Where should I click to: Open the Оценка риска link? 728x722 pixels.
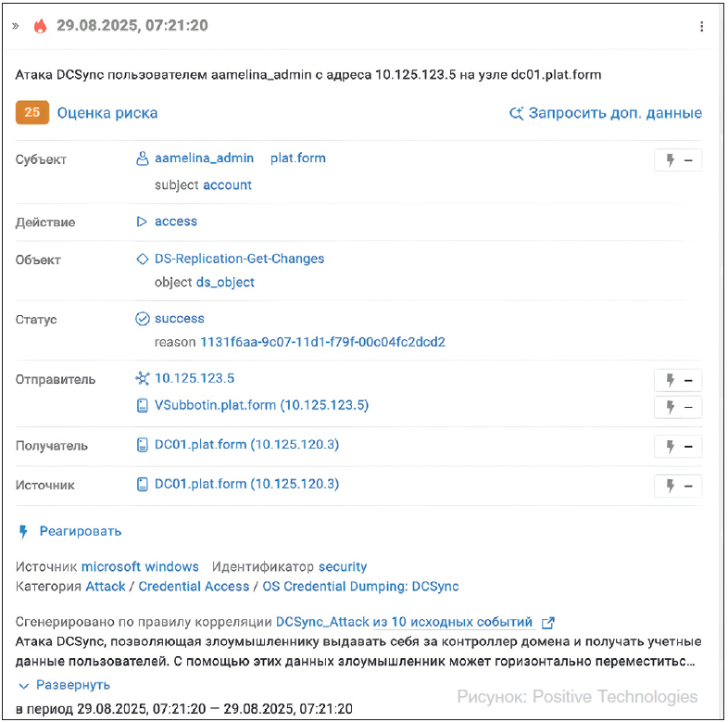pyautogui.click(x=107, y=113)
